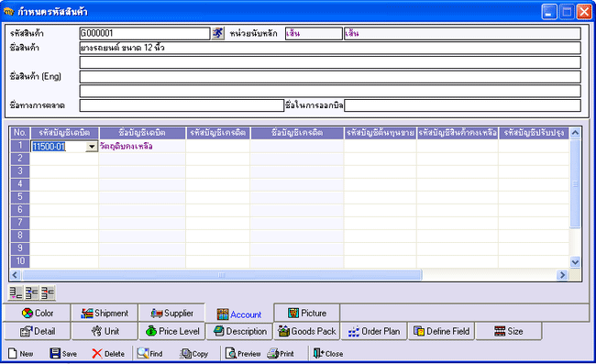Viewport: 596px width, 364px height.
Task: Click the New toolbar button
Action: point(21,353)
